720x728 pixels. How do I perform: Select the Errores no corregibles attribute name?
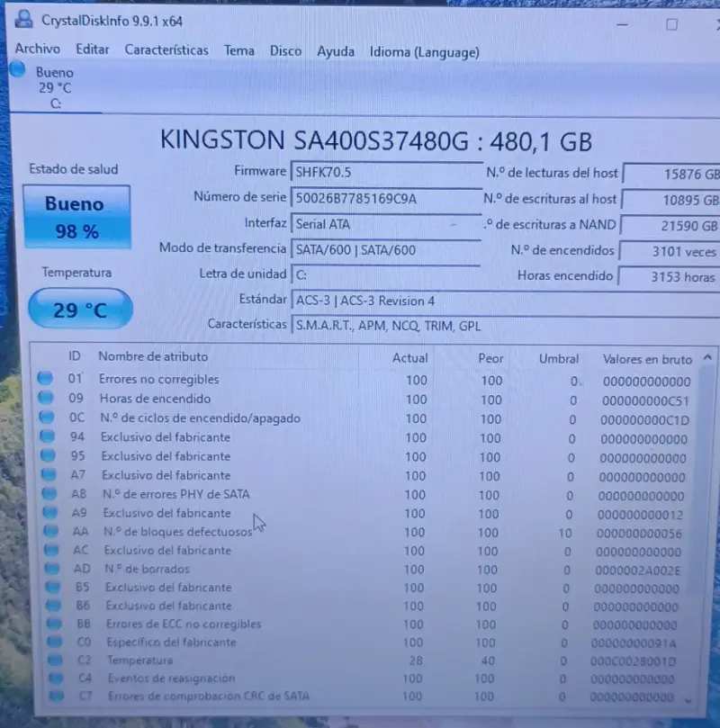(158, 379)
